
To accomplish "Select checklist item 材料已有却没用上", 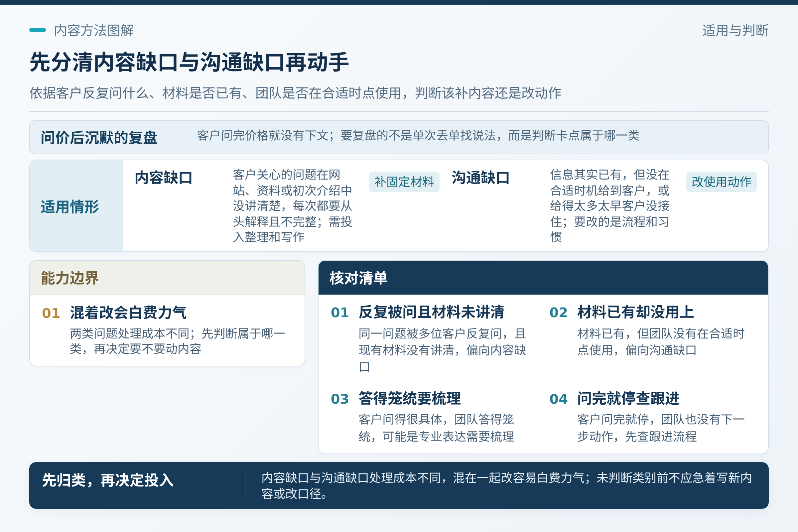I will 635,312.
